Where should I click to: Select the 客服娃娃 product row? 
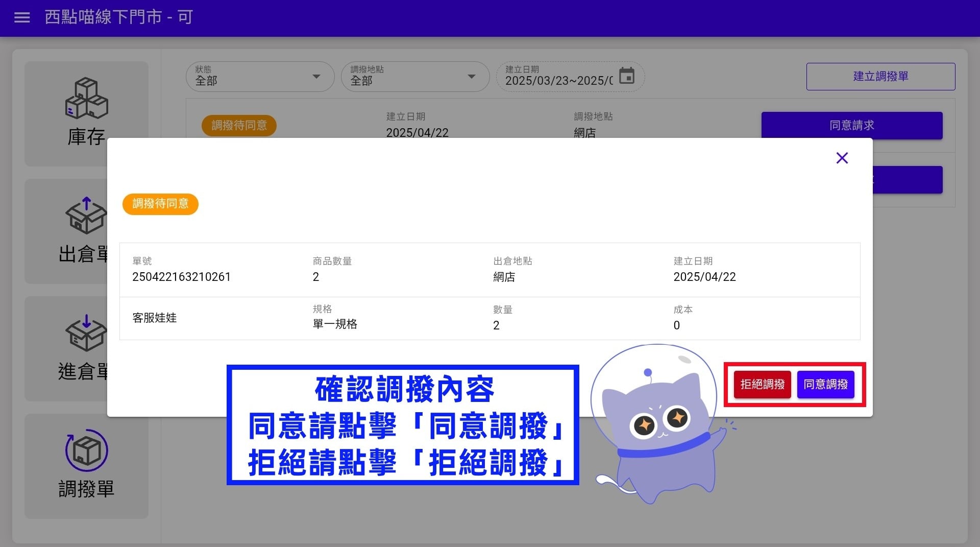[x=489, y=318]
